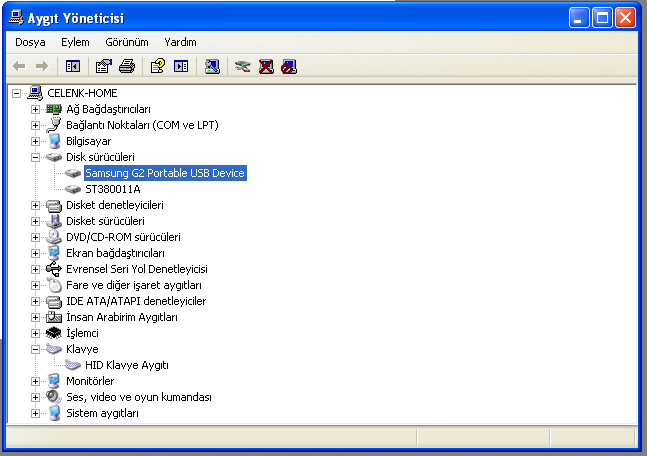The width and height of the screenshot is (647, 456).
Task: Click the Forward arrow toolbar button
Action: [x=42, y=66]
